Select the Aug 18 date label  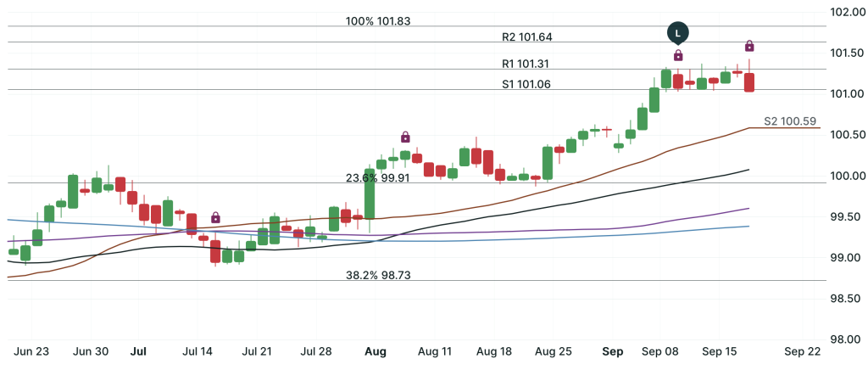click(494, 351)
